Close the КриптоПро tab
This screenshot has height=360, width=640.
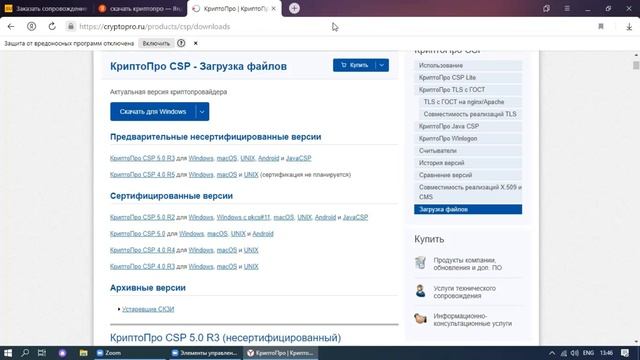273,8
